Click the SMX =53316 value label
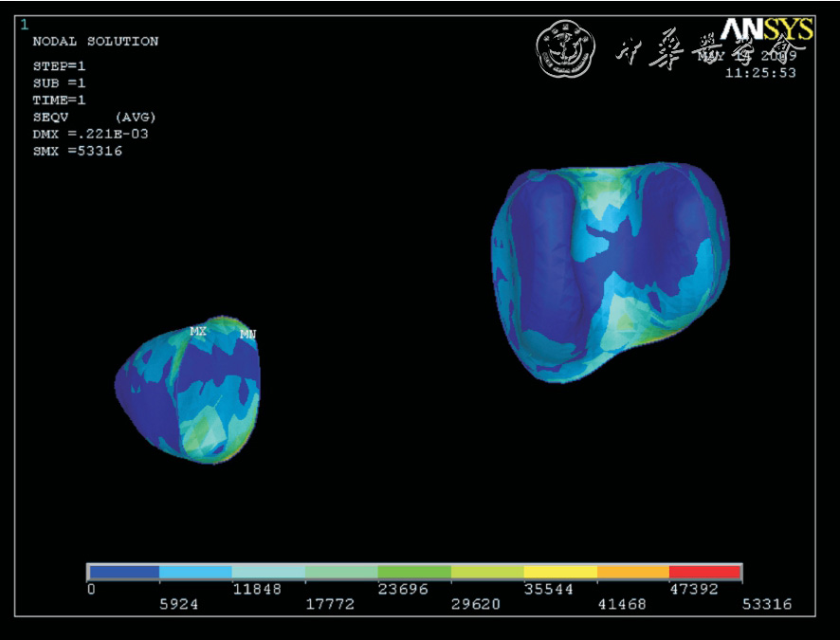This screenshot has width=840, height=640. tap(77, 151)
